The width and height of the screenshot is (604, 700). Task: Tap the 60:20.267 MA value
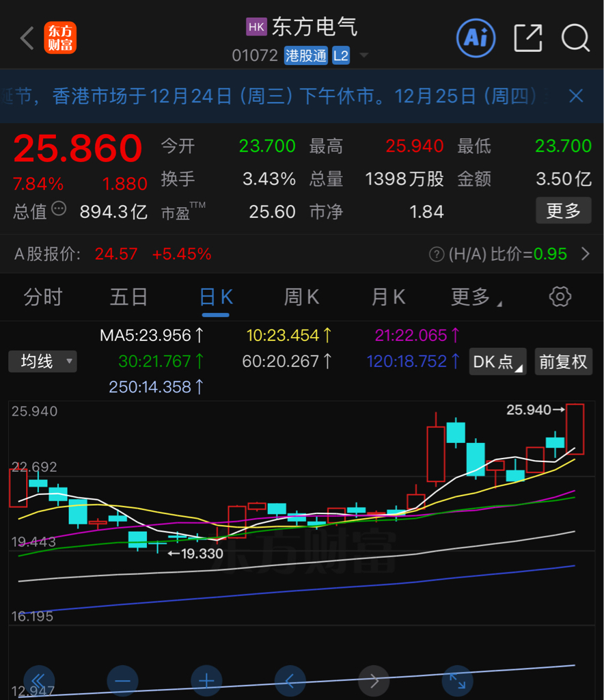(287, 361)
